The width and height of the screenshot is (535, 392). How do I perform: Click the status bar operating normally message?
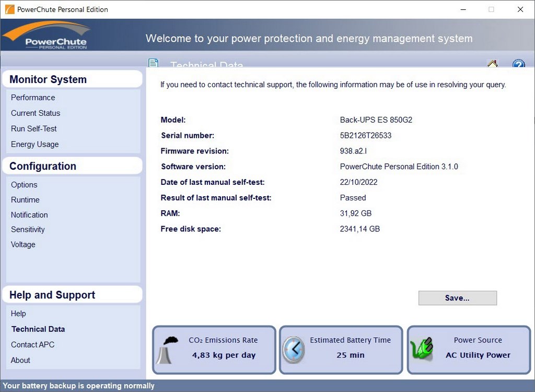click(x=78, y=386)
